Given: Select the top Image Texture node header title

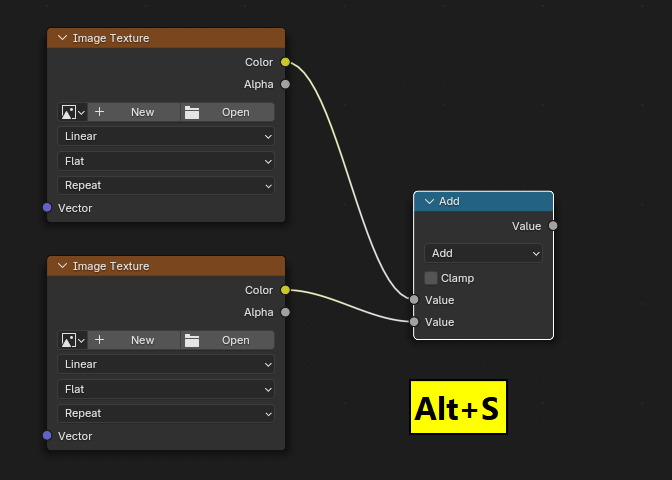Looking at the screenshot, I should pyautogui.click(x=111, y=38).
